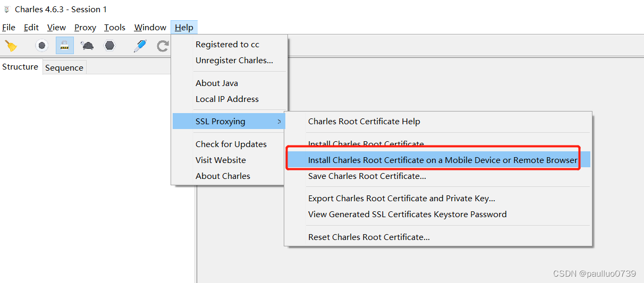Open the Edit menu
The width and height of the screenshot is (644, 283).
31,28
